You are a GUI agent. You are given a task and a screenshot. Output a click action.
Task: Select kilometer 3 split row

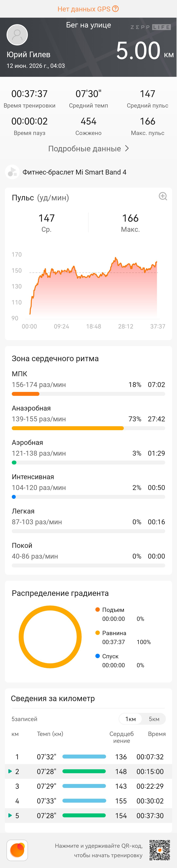[88, 786]
